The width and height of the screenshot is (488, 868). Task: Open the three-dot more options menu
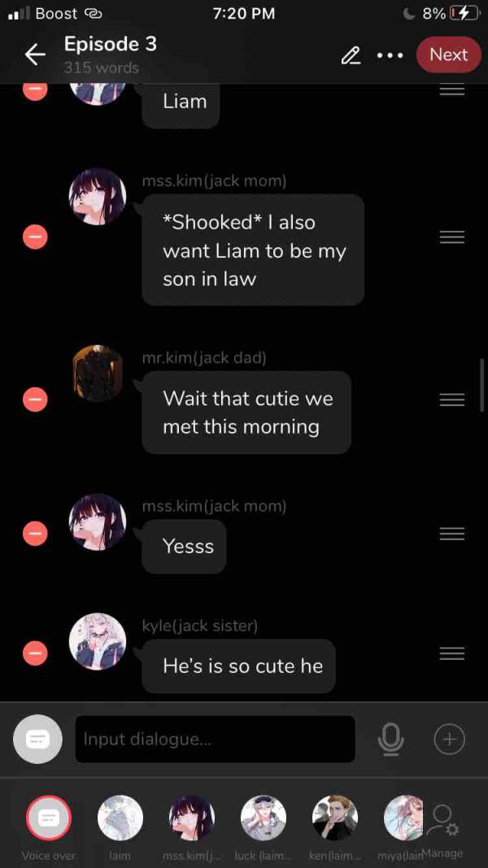(x=390, y=55)
